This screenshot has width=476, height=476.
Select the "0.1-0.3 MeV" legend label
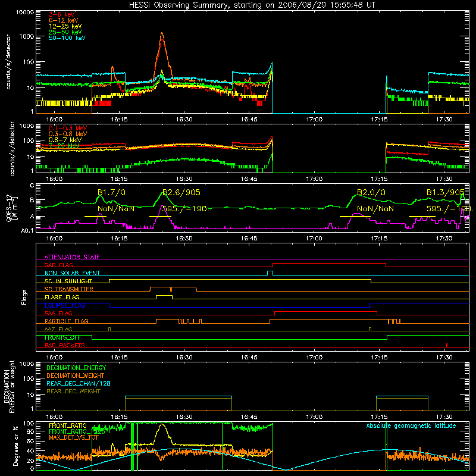(68, 128)
